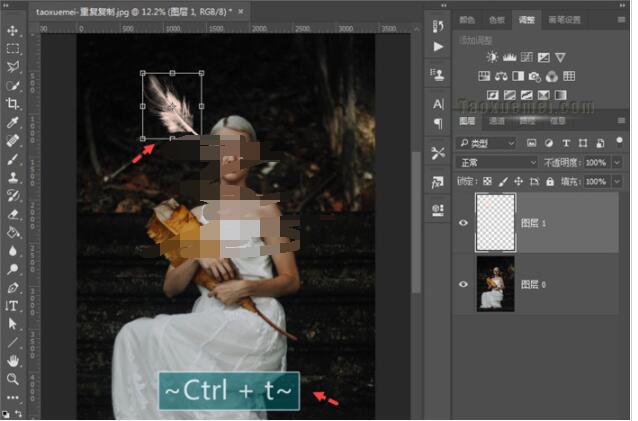Open the three-dot edit toolbar menu
Screen dimensions: 638x421
(x=13, y=397)
